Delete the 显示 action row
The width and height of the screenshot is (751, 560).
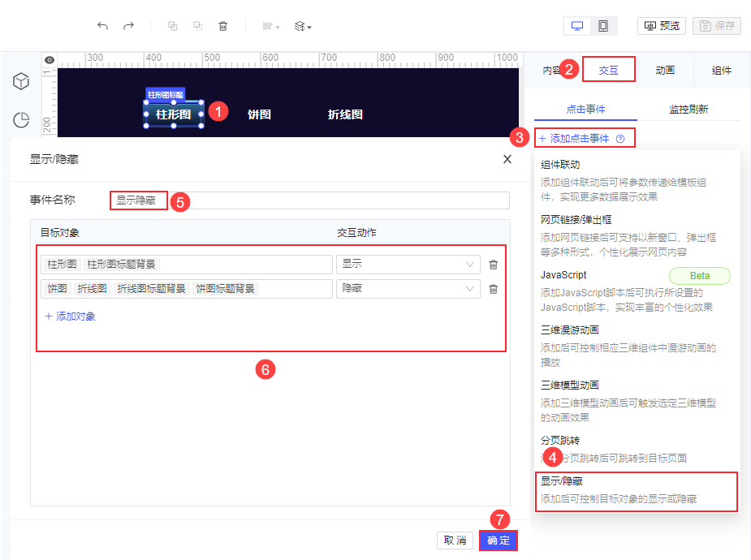click(494, 265)
